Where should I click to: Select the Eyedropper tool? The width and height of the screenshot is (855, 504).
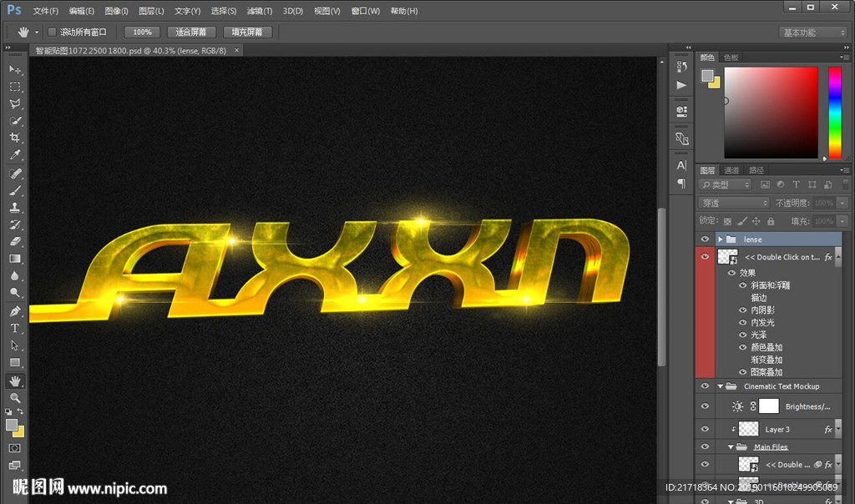click(x=15, y=156)
